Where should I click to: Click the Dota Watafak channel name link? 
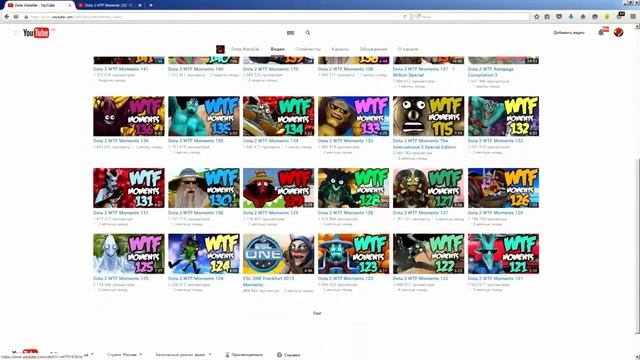pos(245,49)
